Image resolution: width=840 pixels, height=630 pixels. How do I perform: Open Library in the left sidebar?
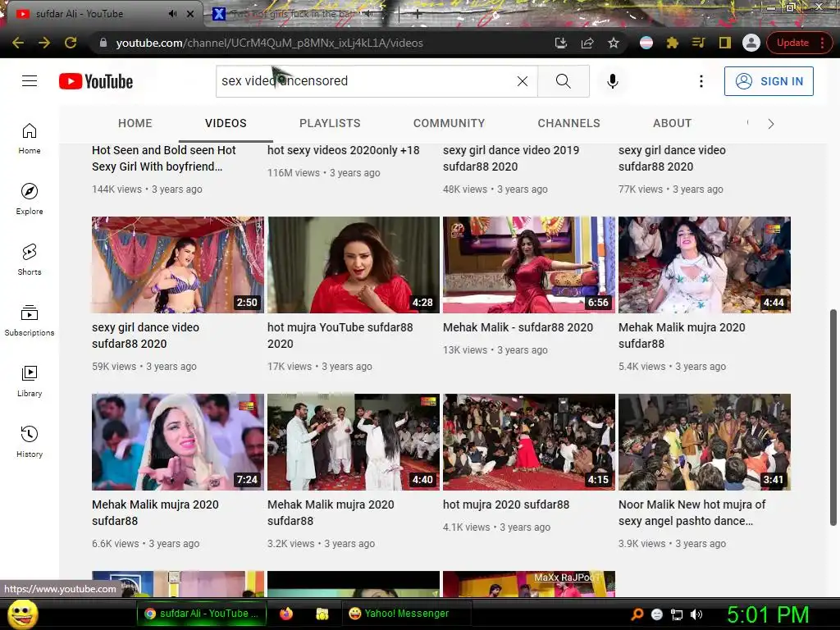tap(30, 381)
